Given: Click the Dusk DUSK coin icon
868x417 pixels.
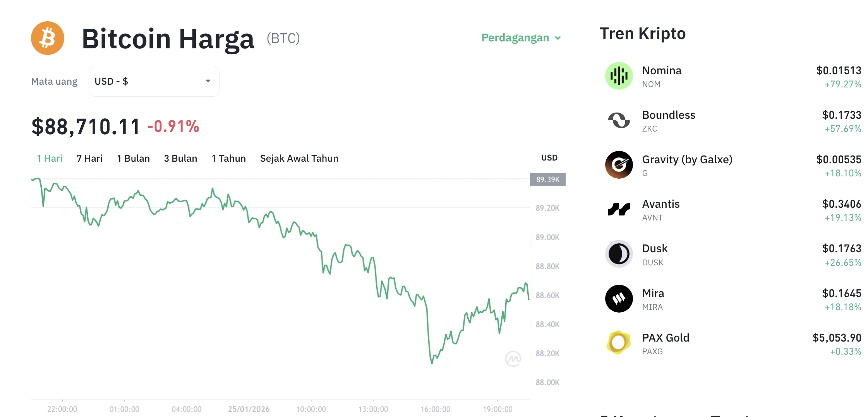Looking at the screenshot, I should [x=618, y=254].
